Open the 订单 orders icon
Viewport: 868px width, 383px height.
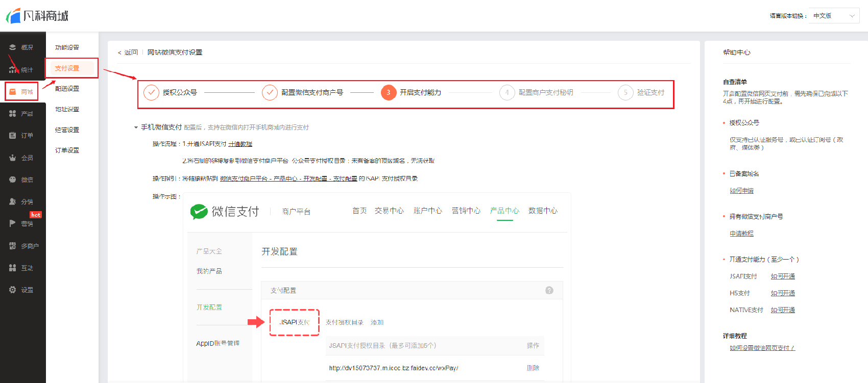pos(12,136)
